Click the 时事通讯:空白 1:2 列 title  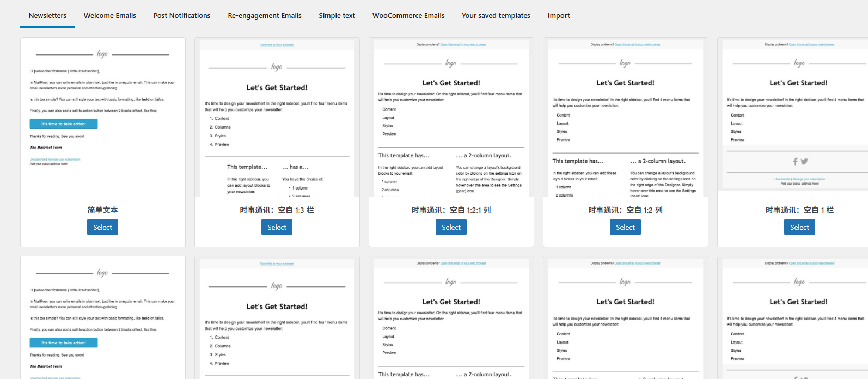coord(625,210)
